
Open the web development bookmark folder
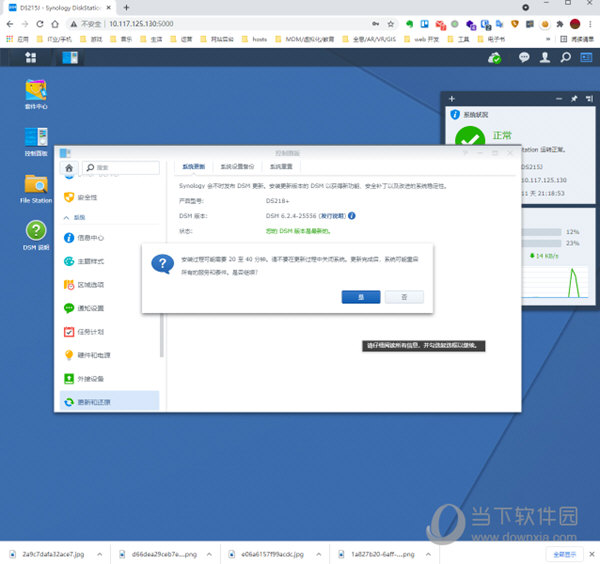422,39
